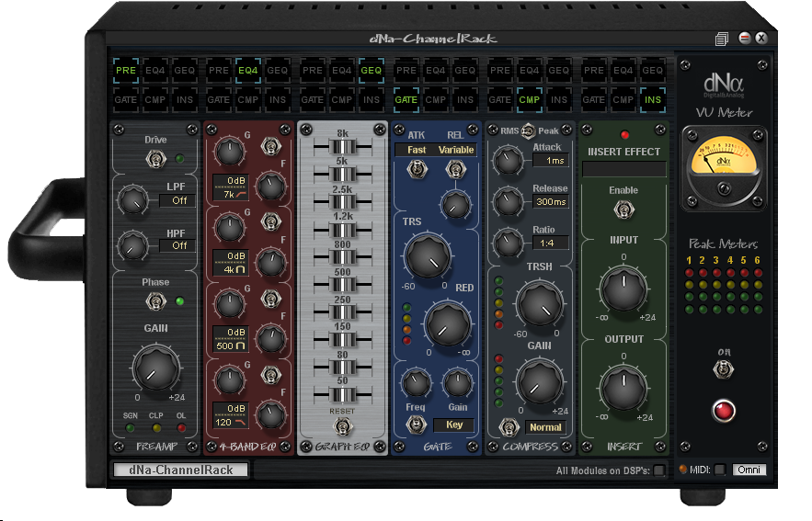Select the HPF Off value field
The image size is (812, 521).
click(177, 245)
